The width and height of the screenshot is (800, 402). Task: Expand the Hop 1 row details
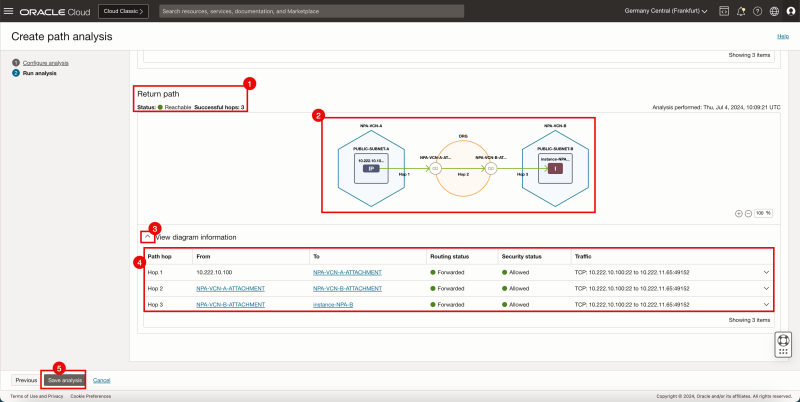pyautogui.click(x=766, y=272)
